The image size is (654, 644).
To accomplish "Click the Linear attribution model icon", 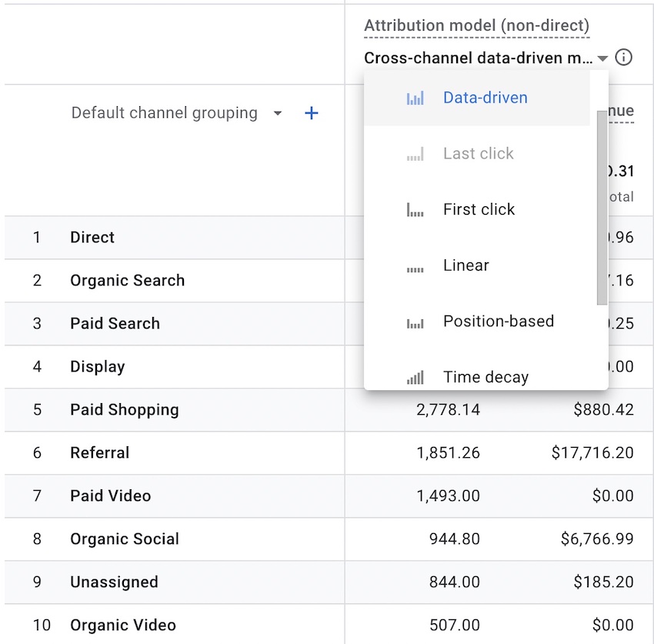I will pyautogui.click(x=415, y=265).
